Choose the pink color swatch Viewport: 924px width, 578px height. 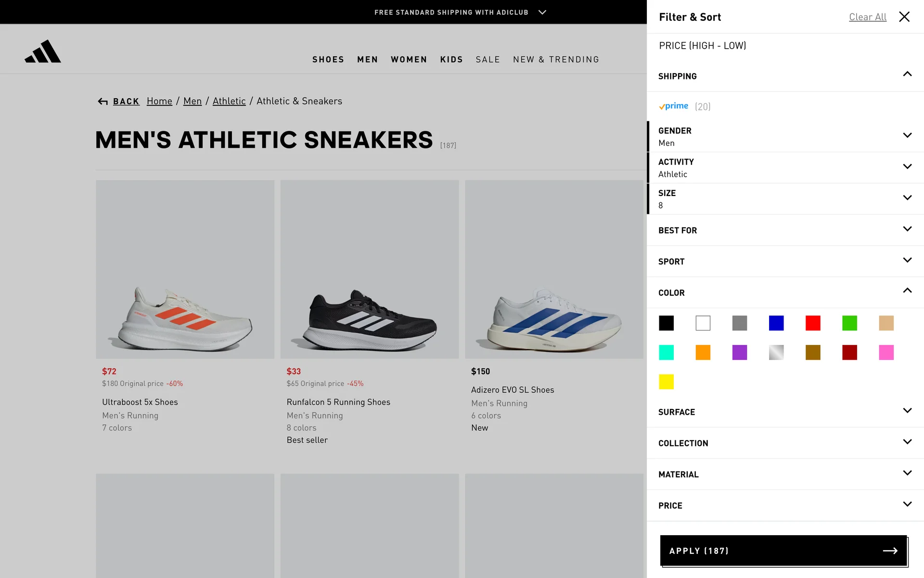(886, 352)
